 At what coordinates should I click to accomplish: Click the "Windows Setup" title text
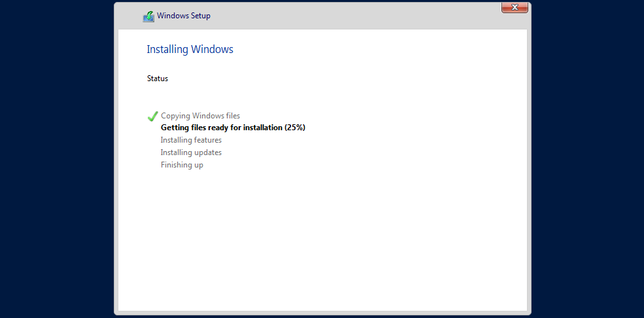tap(184, 16)
